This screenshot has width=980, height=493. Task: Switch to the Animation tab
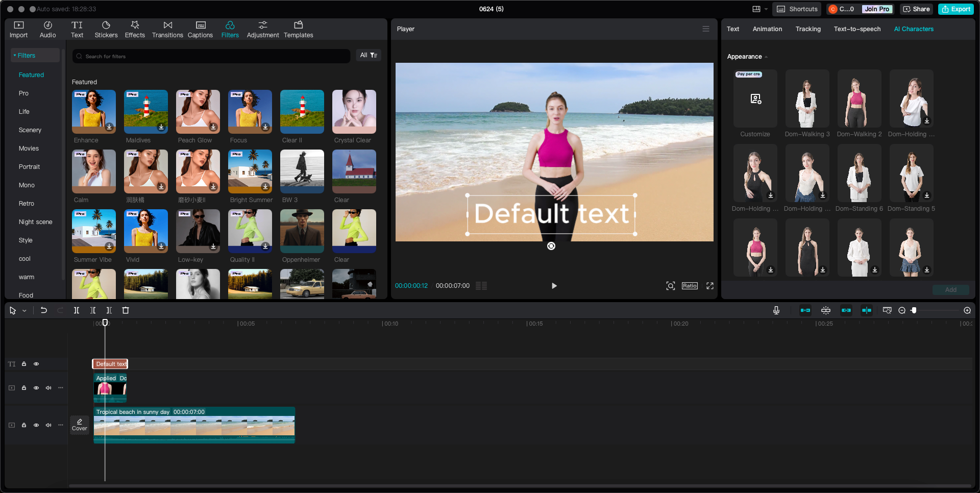pos(767,29)
